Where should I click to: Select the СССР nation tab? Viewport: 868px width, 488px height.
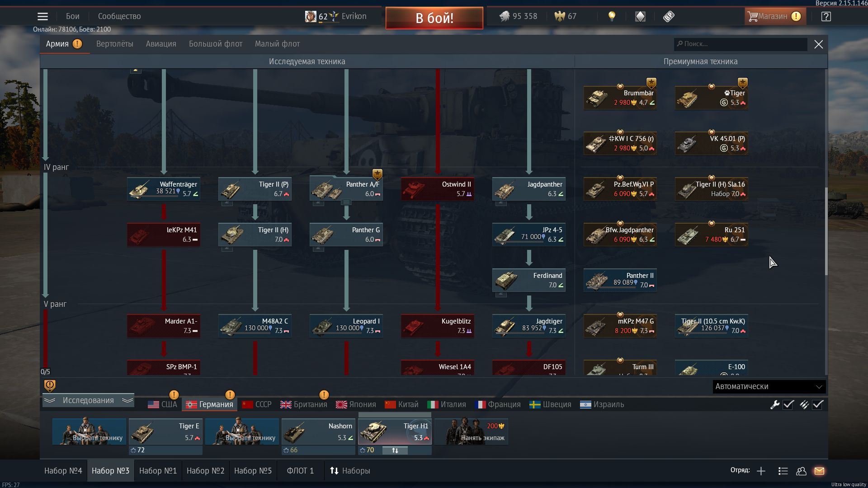click(257, 404)
